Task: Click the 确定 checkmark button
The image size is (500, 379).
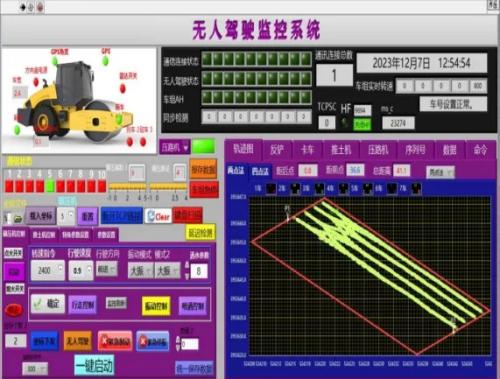Action: (47, 304)
